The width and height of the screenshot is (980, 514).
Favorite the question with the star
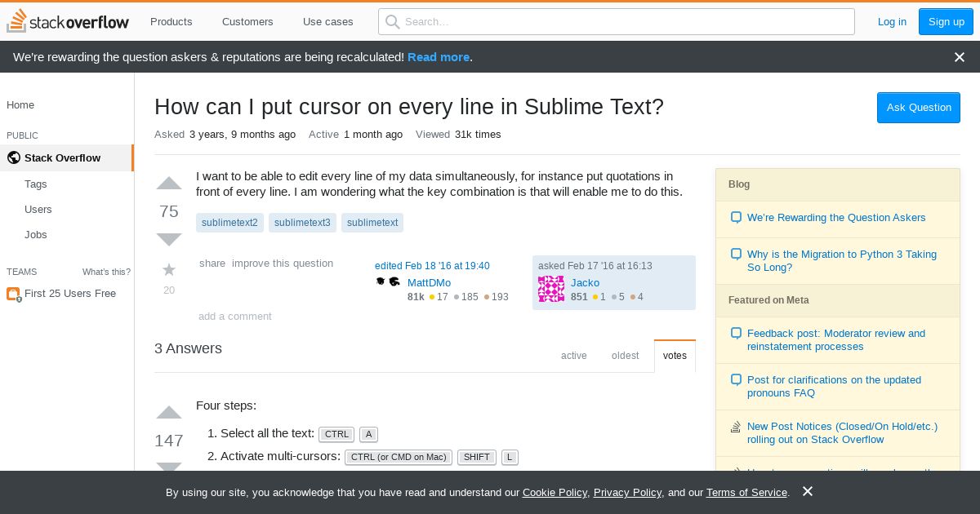pos(169,269)
